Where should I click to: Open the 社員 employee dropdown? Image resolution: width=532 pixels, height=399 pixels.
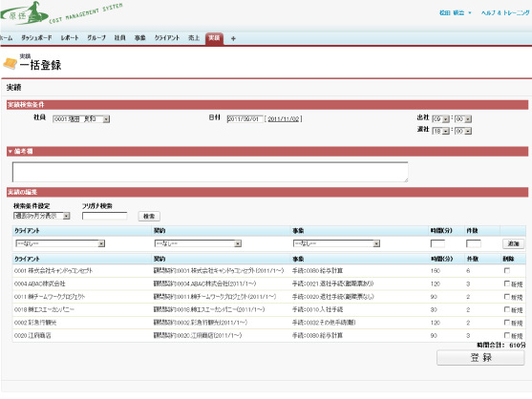pyautogui.click(x=81, y=119)
